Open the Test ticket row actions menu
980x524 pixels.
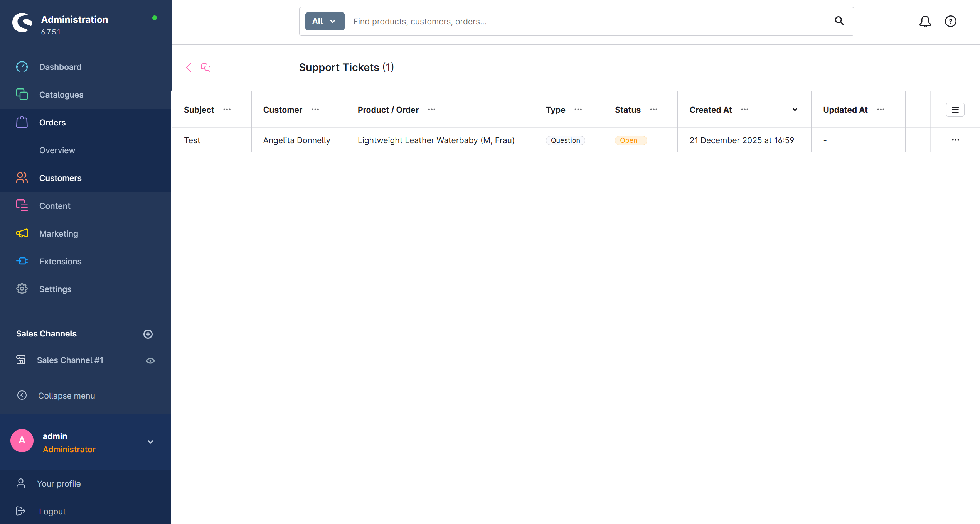pos(955,140)
